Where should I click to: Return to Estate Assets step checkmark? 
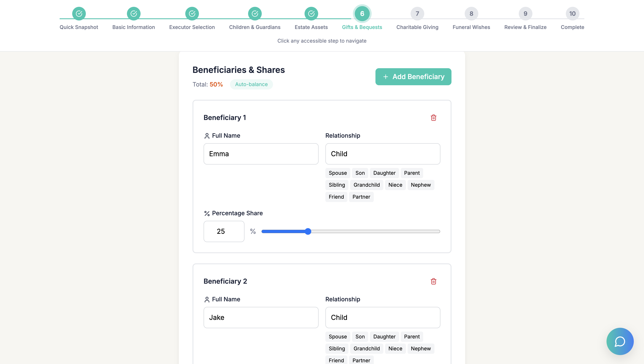click(311, 13)
